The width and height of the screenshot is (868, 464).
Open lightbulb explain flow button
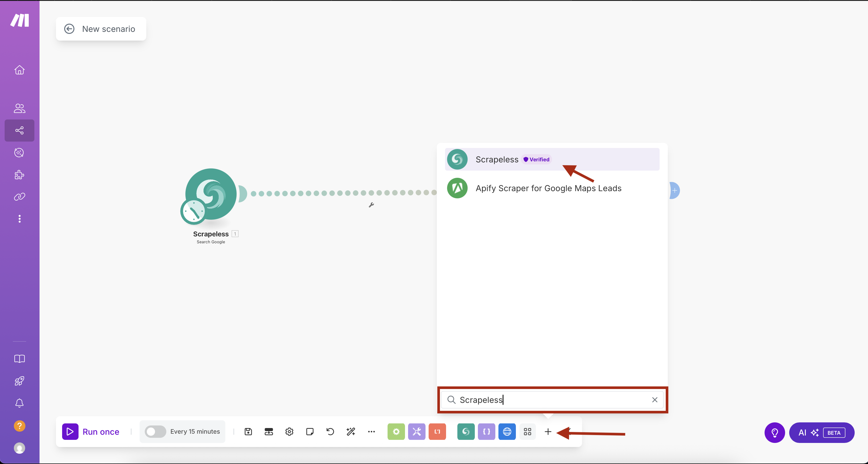(775, 433)
